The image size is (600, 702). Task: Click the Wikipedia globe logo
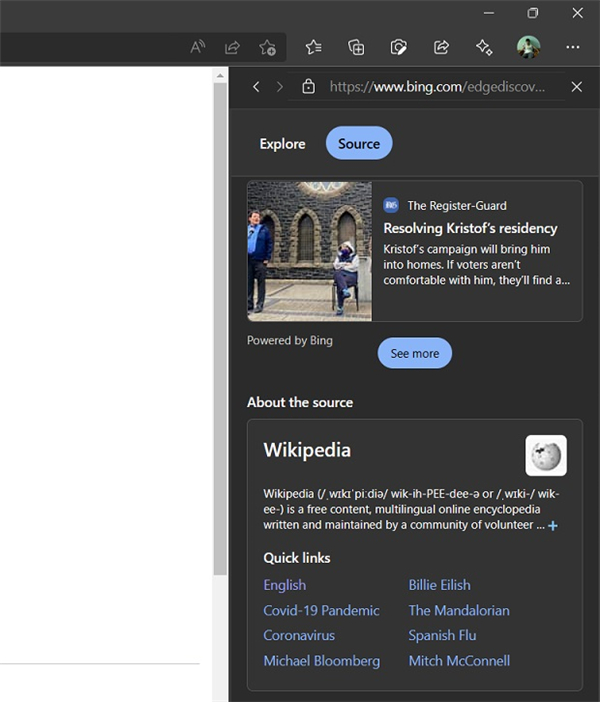click(x=546, y=455)
